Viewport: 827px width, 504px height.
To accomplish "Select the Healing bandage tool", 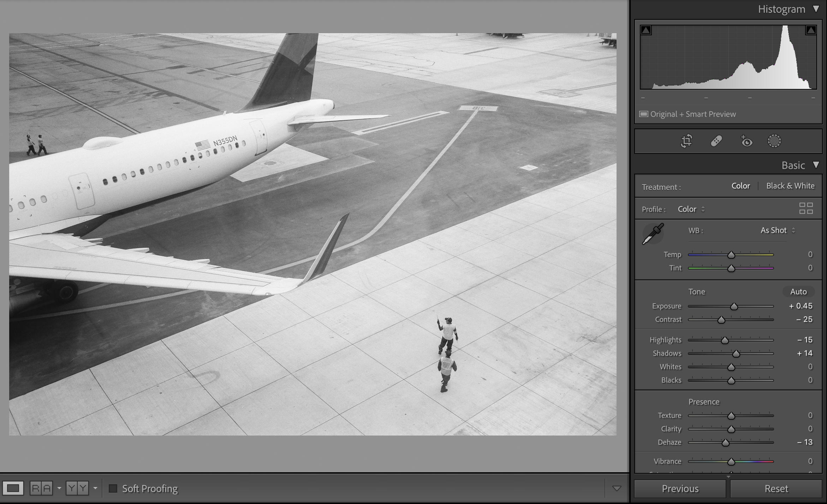I will pos(716,141).
